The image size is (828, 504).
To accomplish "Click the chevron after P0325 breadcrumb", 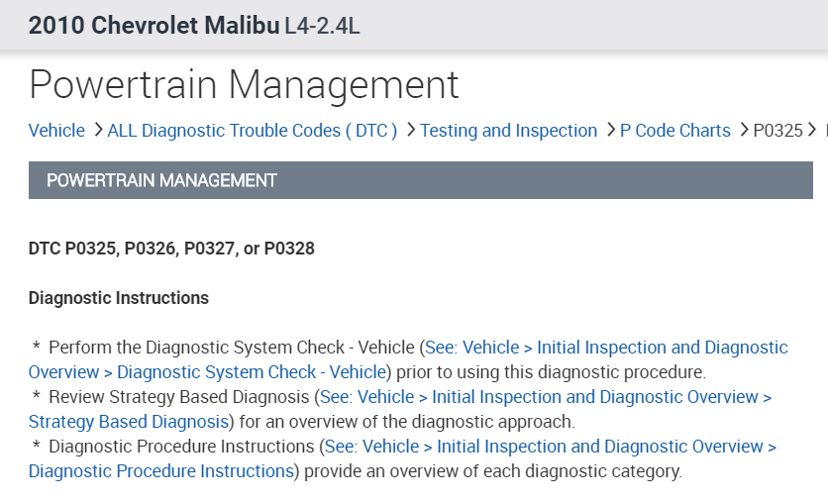I will point(813,130).
